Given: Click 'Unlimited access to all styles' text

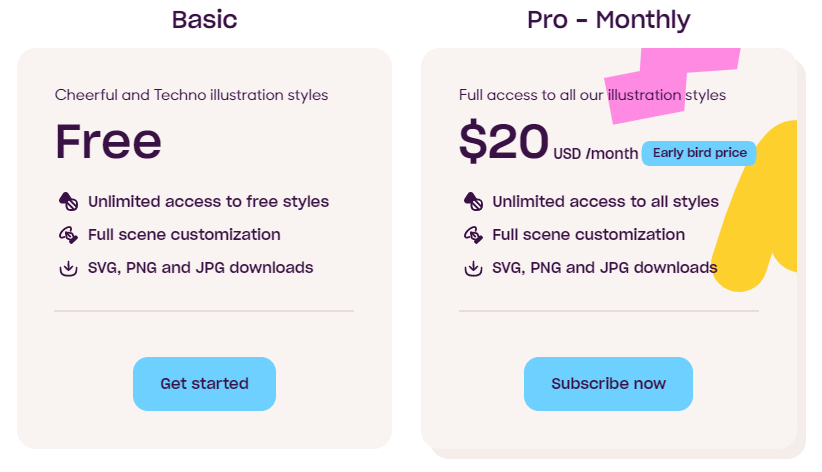Looking at the screenshot, I should (x=605, y=202).
